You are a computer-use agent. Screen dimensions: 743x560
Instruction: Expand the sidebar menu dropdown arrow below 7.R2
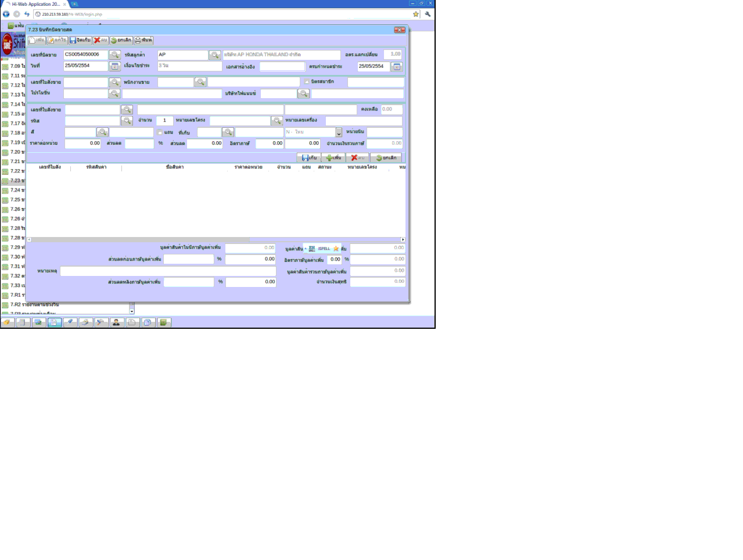tap(132, 311)
